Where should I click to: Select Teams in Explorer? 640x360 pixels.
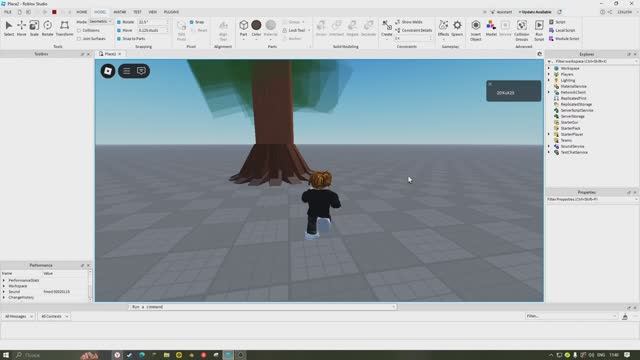(566, 140)
